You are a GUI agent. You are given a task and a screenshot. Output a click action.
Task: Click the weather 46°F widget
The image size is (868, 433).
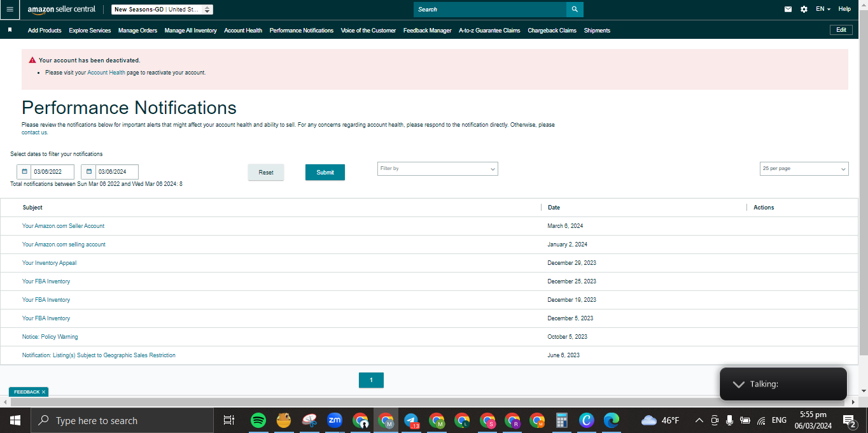[661, 420]
